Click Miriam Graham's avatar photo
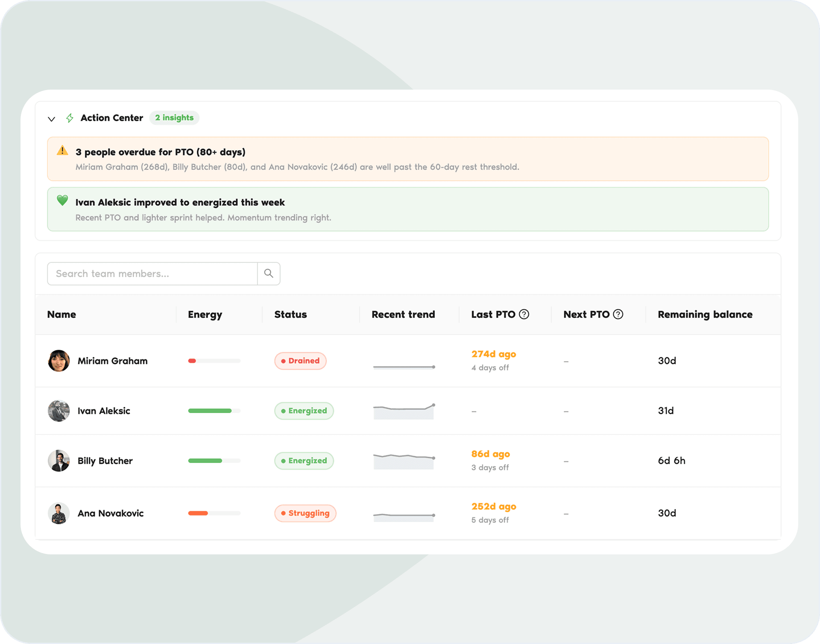This screenshot has width=820, height=644. click(59, 361)
